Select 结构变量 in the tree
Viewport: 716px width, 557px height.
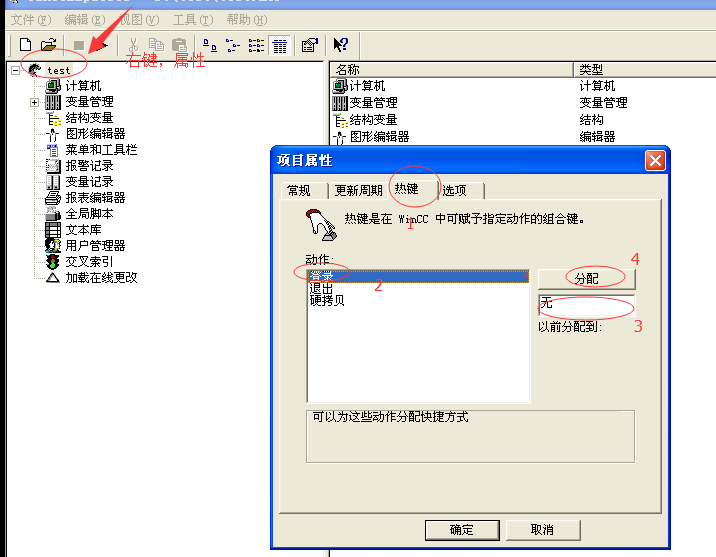(x=89, y=118)
